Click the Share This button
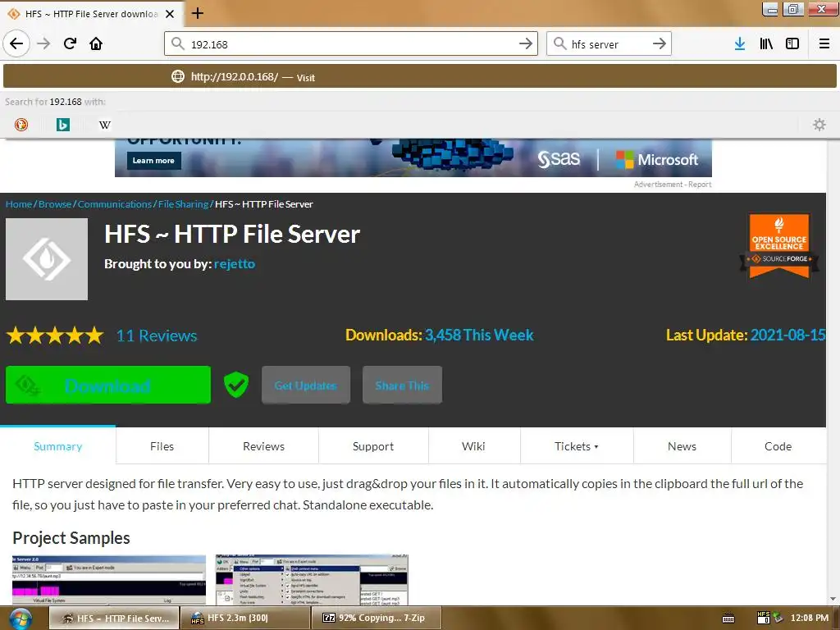The height and width of the screenshot is (630, 840). (402, 385)
